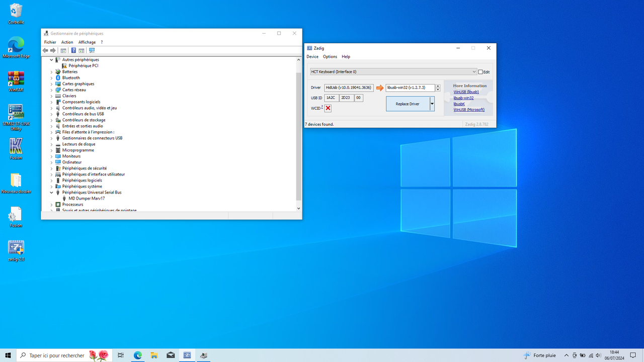Select the Bluetooth category icon
The height and width of the screenshot is (362, 644).
pos(58,78)
